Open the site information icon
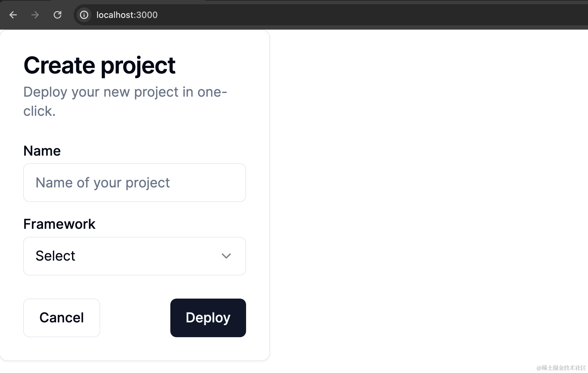 (84, 15)
